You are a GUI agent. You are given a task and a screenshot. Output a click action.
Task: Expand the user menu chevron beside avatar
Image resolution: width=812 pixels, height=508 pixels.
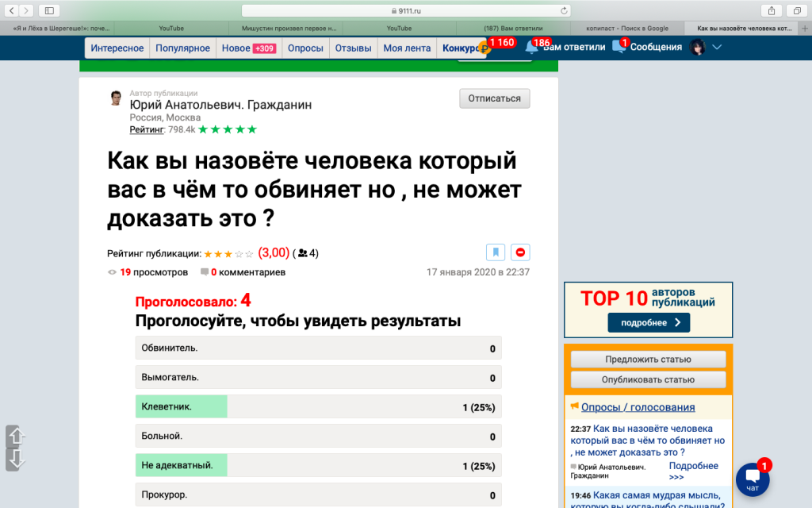pos(717,47)
